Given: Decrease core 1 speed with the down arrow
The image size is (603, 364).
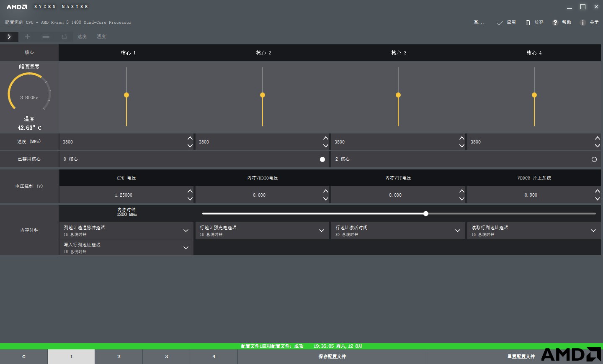Looking at the screenshot, I should (190, 146).
